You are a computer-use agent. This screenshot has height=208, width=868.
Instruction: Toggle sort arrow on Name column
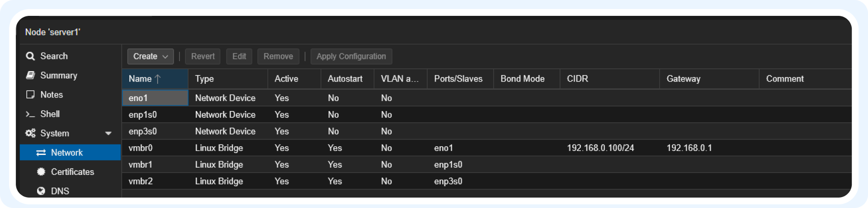158,79
